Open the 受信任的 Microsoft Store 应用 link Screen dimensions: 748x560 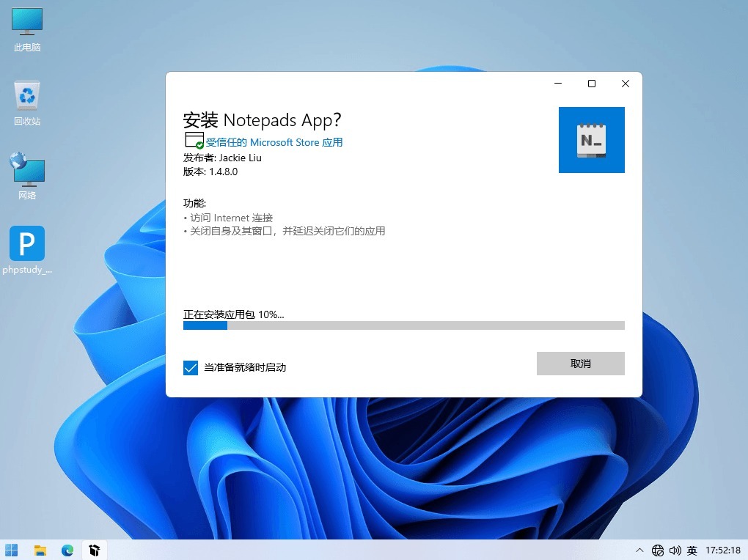(274, 142)
